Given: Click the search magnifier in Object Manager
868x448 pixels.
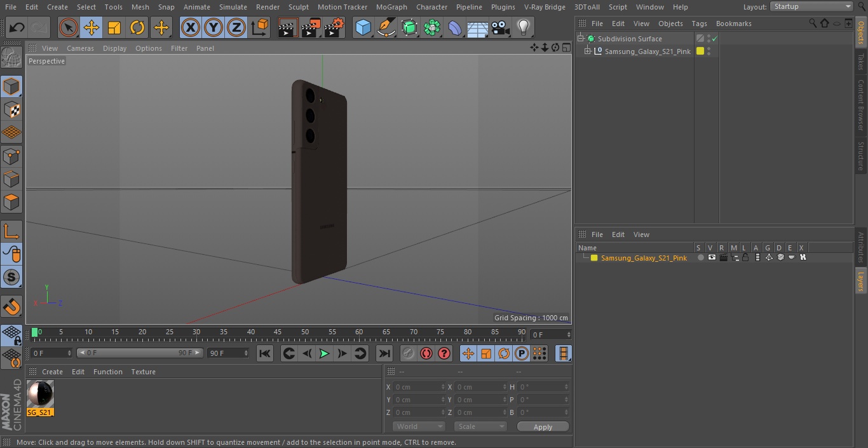Looking at the screenshot, I should (813, 23).
